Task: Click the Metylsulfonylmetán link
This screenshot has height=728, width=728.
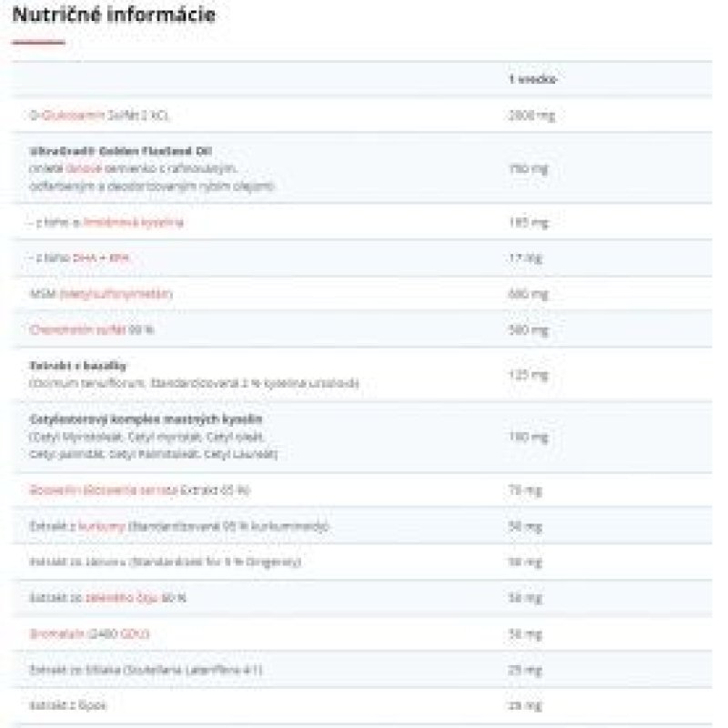Action: [116, 294]
